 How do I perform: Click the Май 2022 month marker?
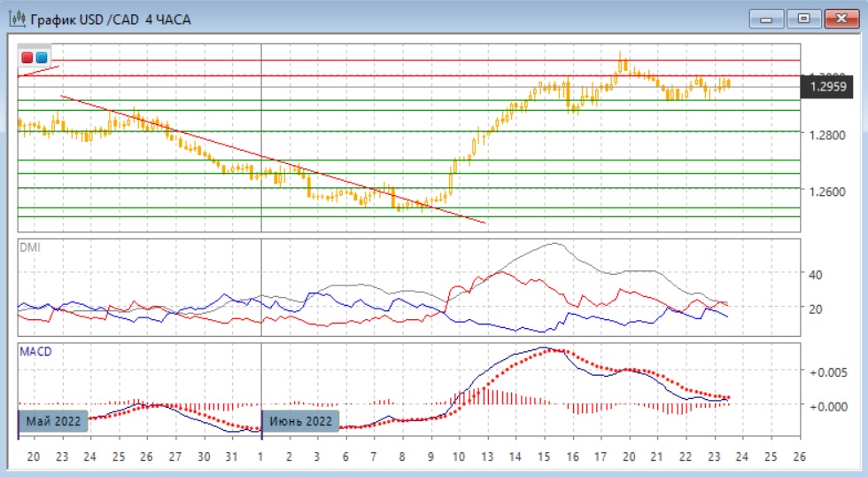(x=55, y=420)
